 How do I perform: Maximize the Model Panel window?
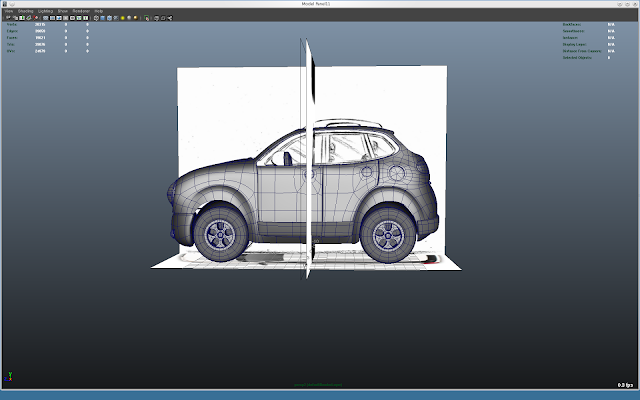click(627, 4)
